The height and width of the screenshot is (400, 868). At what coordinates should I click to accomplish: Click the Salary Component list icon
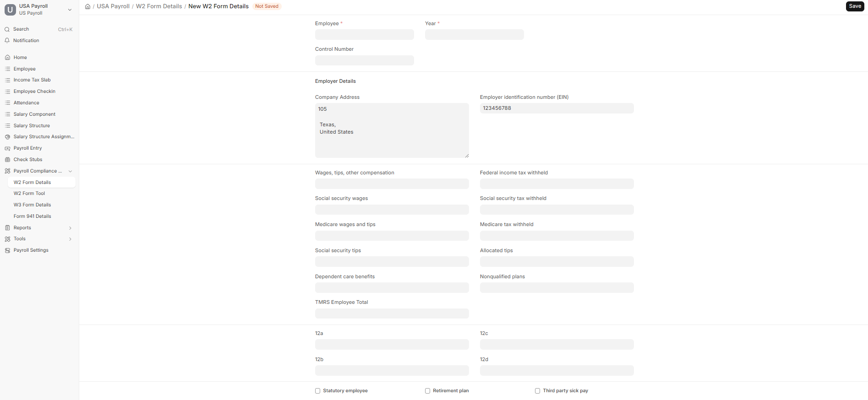tap(7, 114)
